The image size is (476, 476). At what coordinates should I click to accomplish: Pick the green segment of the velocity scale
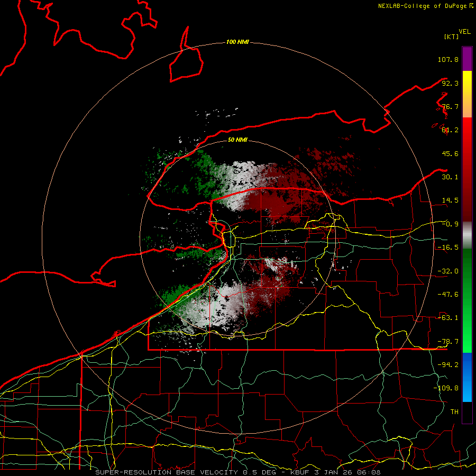coord(467,300)
